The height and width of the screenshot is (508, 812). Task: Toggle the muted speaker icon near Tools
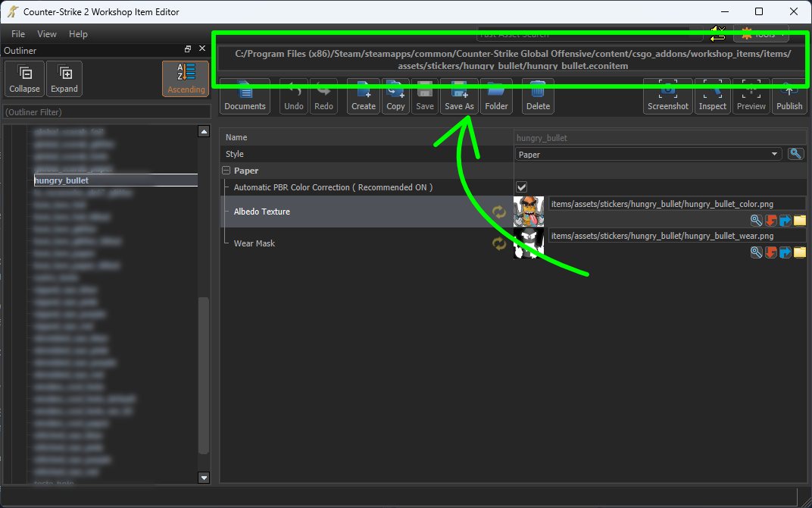(x=718, y=34)
